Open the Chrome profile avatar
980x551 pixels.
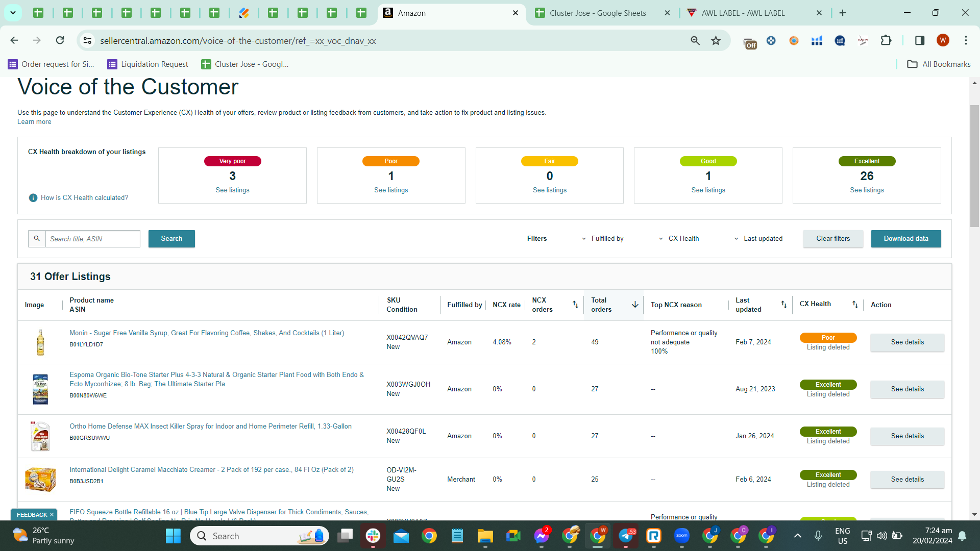coord(943,40)
